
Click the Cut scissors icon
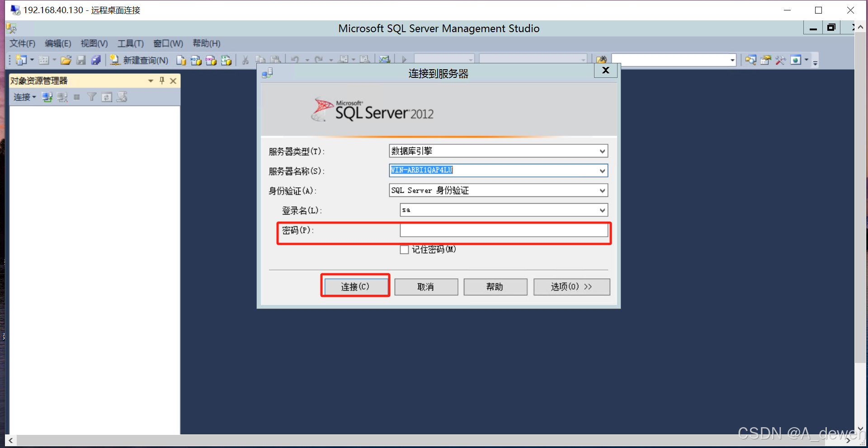(x=245, y=60)
